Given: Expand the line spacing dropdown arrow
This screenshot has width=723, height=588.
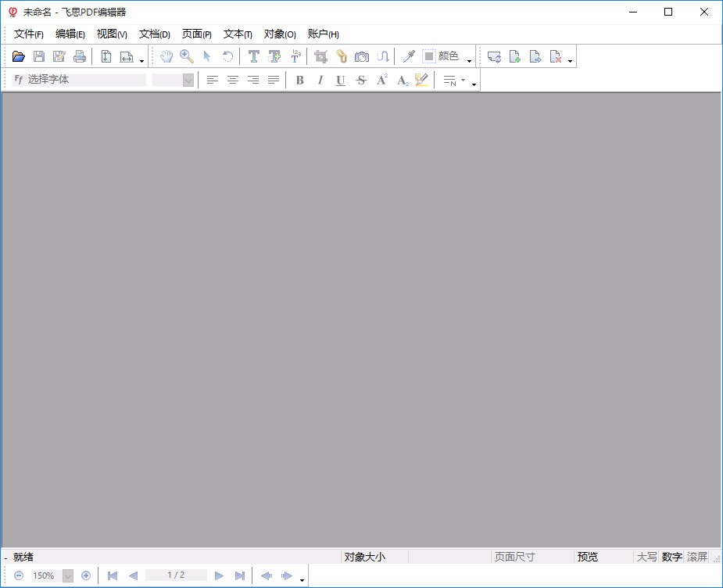Looking at the screenshot, I should point(463,79).
